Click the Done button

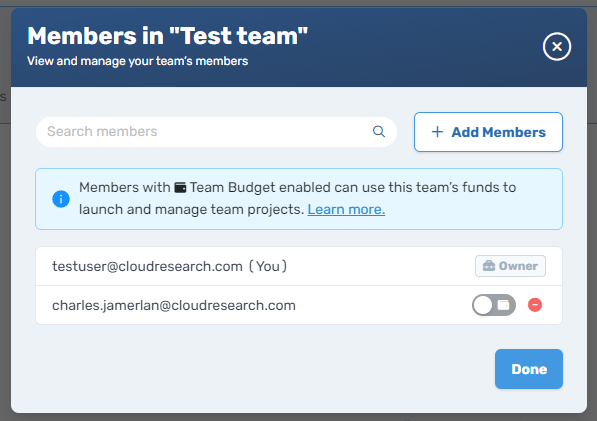click(x=529, y=369)
